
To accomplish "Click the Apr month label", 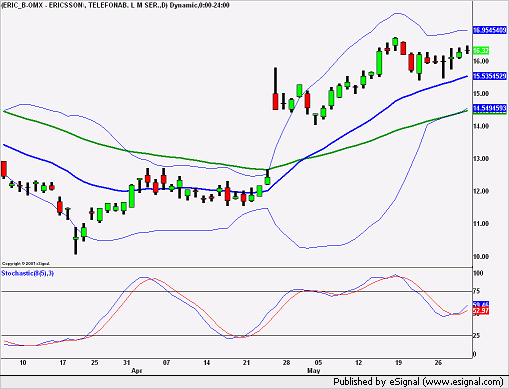I will click(x=137, y=371).
